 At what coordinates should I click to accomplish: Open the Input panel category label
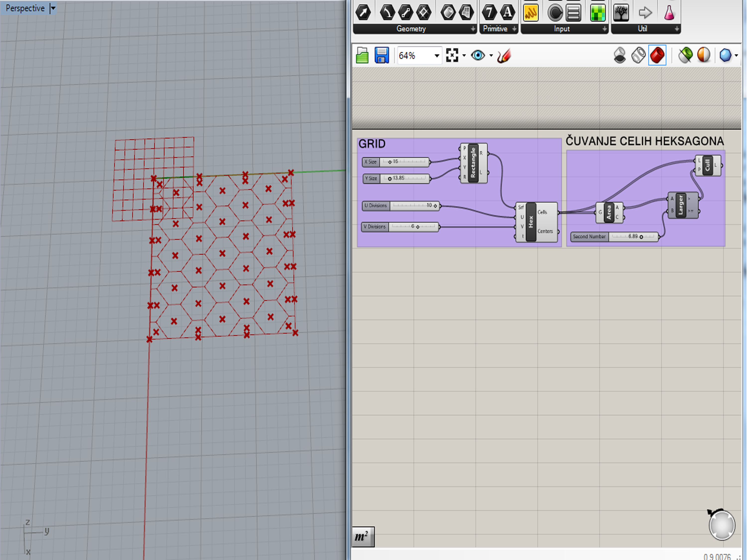click(x=561, y=29)
